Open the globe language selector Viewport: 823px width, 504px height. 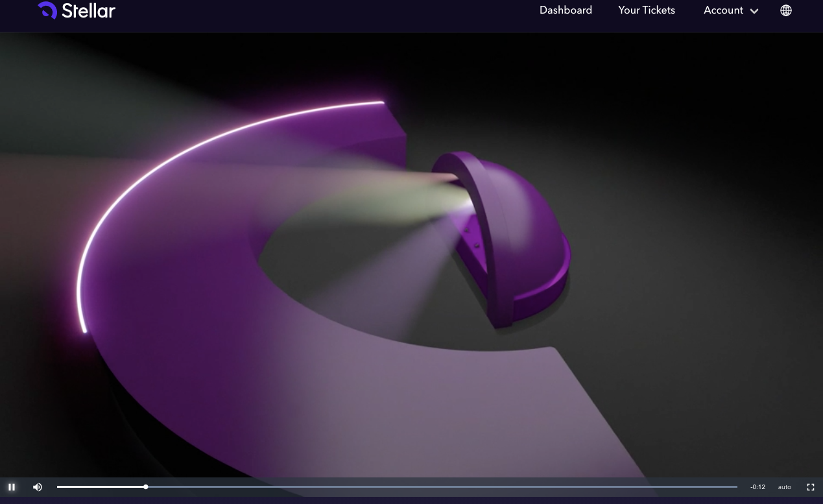click(x=786, y=10)
